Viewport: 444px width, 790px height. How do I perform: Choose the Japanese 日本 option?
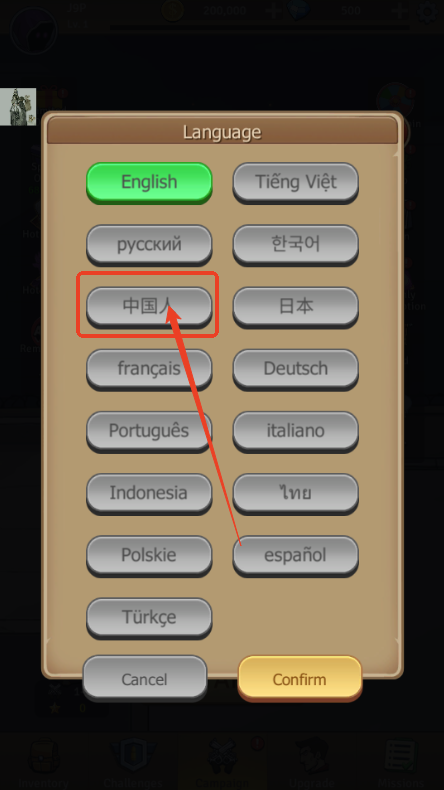pos(295,306)
